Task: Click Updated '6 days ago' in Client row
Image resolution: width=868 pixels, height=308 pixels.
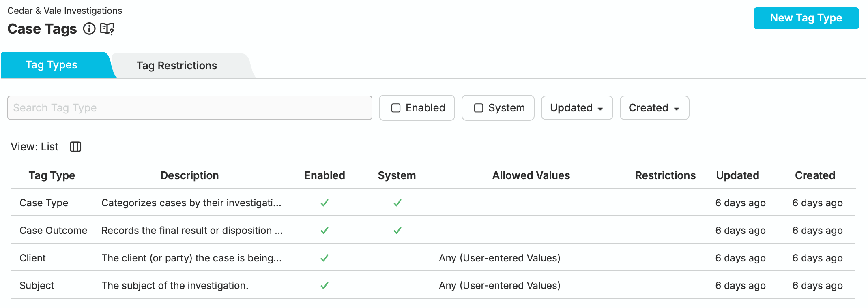Action: [x=740, y=258]
